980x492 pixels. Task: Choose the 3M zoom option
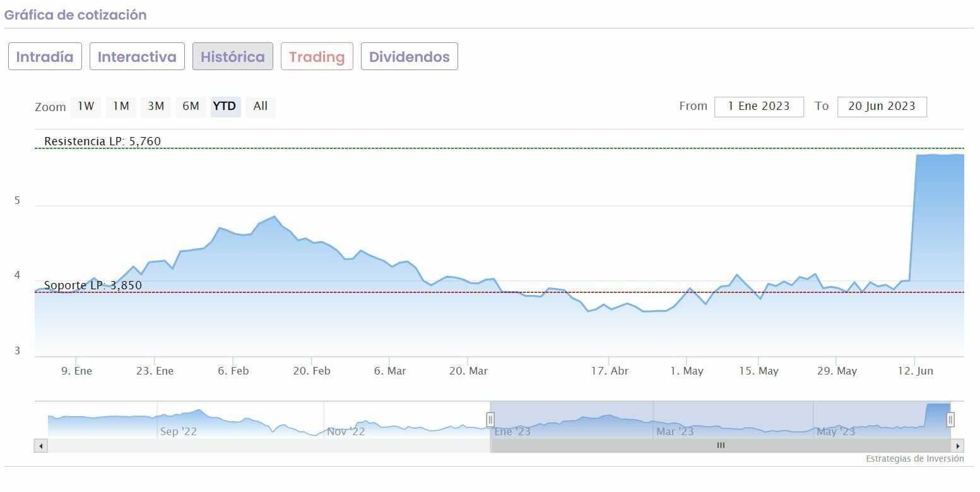156,106
